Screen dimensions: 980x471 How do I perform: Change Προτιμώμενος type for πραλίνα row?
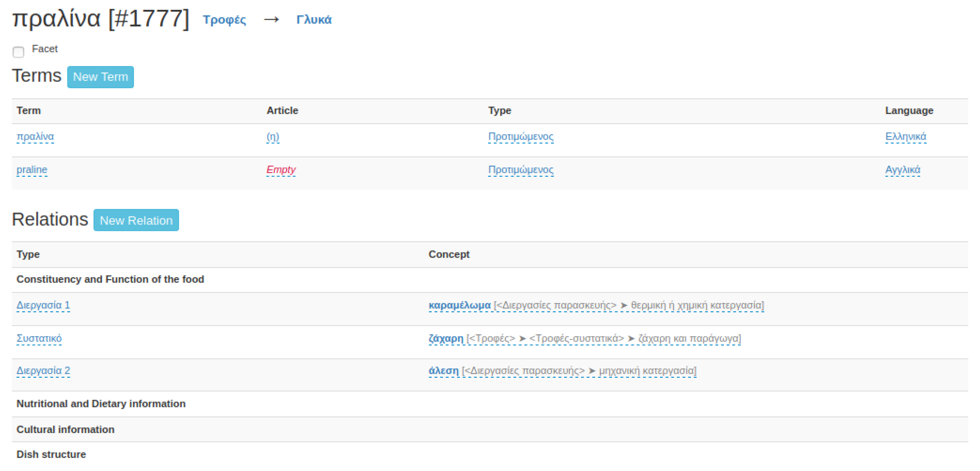click(x=521, y=136)
